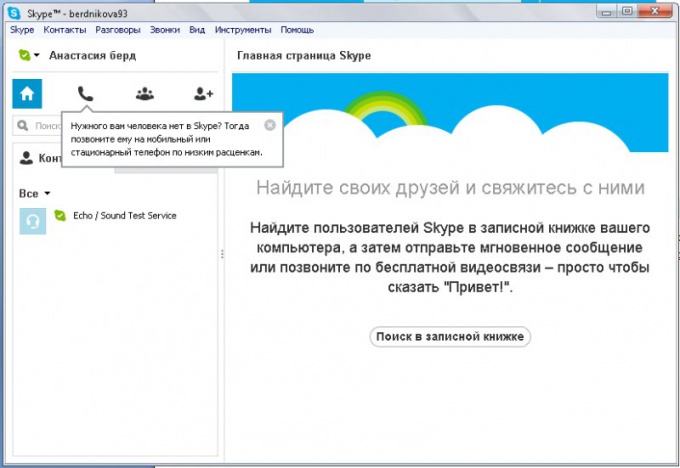The width and height of the screenshot is (680, 468).
Task: Create a group with the people icon
Action: pyautogui.click(x=145, y=94)
